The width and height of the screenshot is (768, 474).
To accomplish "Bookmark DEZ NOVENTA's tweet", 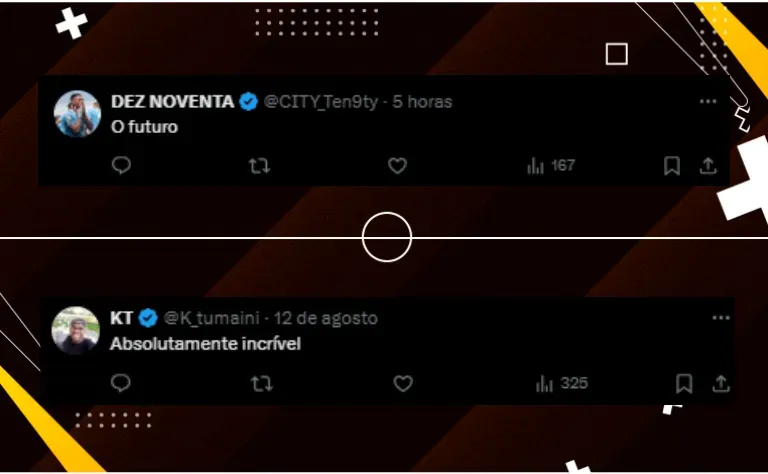I will click(x=672, y=166).
